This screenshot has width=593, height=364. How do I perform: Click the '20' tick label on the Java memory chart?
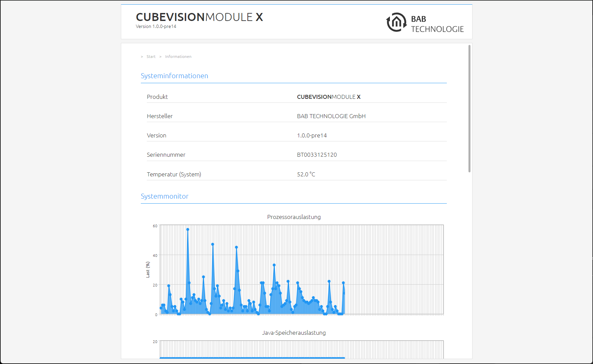(x=155, y=342)
